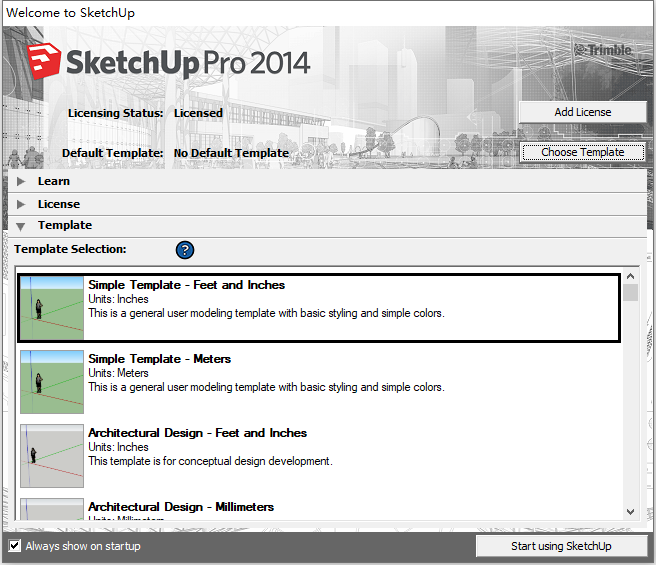Select Simple Template - Feet and Inches thumbnail
This screenshot has height=565, width=656.
pyautogui.click(x=52, y=308)
